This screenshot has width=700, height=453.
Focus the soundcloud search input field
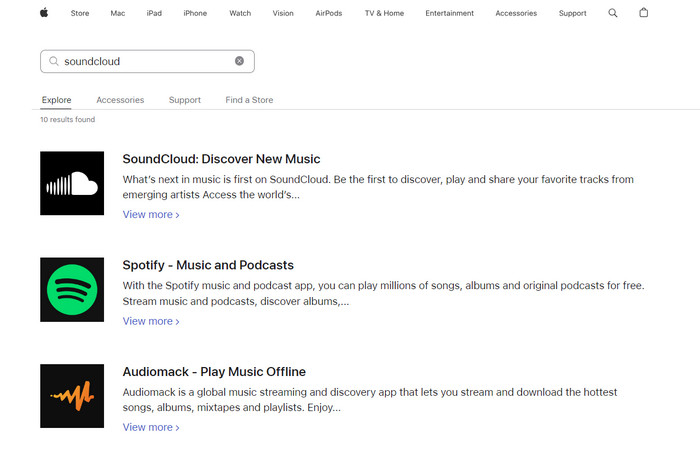(x=145, y=62)
